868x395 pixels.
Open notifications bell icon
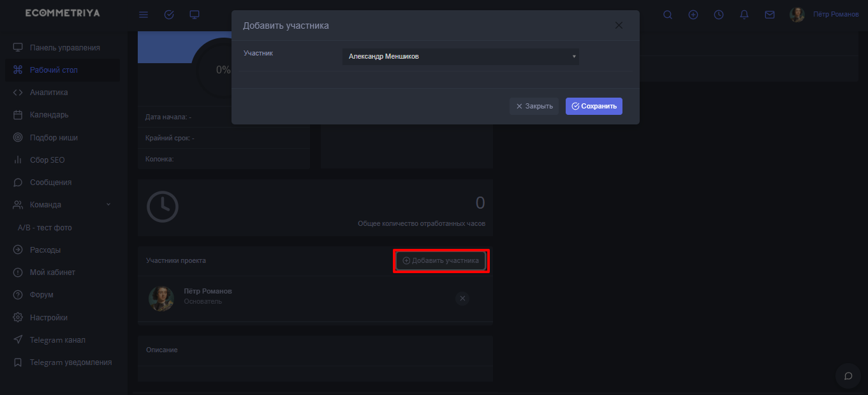click(x=744, y=15)
